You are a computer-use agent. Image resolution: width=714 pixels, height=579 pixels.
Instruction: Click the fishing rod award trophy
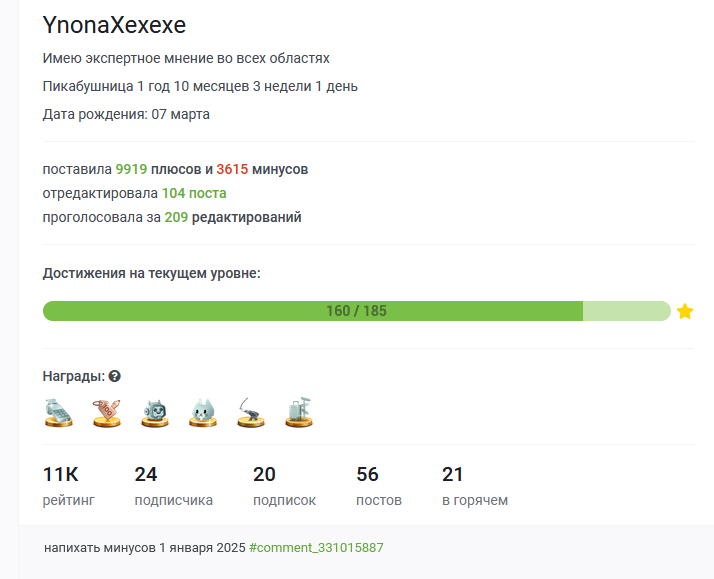pos(251,412)
